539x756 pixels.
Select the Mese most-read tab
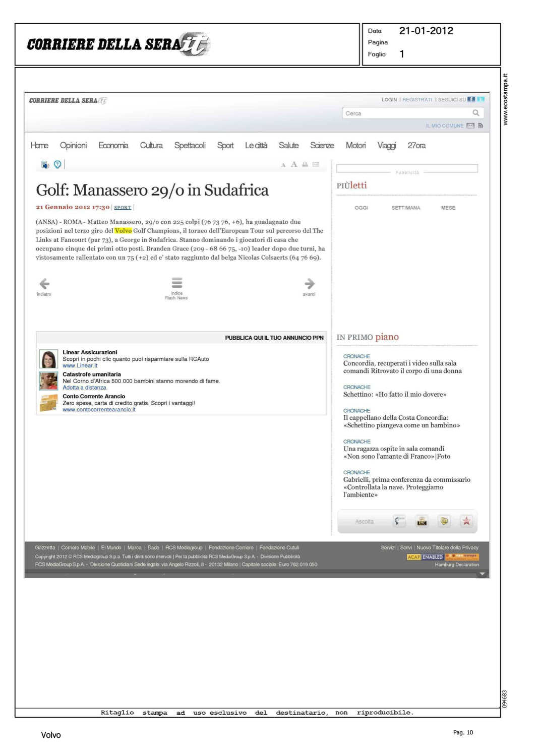tap(448, 208)
